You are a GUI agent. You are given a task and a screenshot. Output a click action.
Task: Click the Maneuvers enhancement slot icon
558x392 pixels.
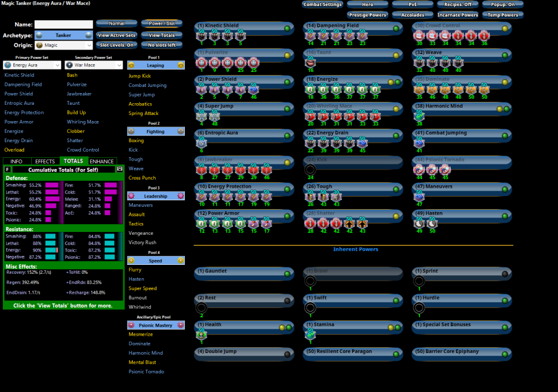[419, 197]
